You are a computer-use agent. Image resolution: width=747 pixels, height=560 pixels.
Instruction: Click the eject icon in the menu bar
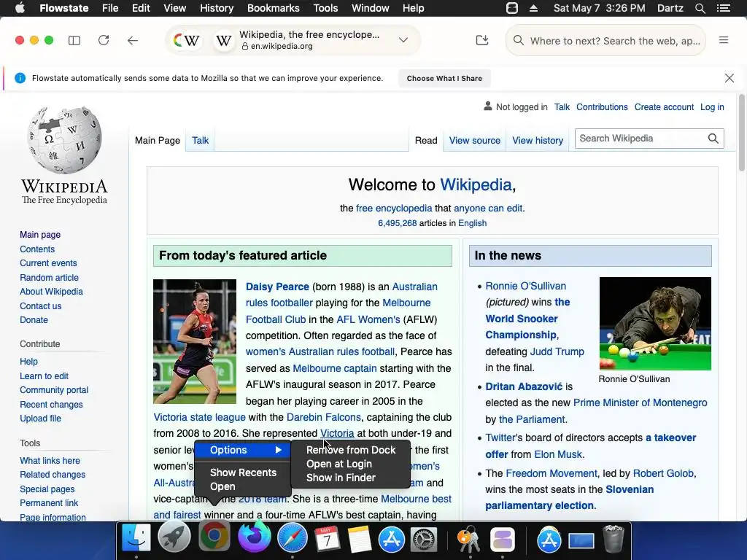pyautogui.click(x=533, y=8)
